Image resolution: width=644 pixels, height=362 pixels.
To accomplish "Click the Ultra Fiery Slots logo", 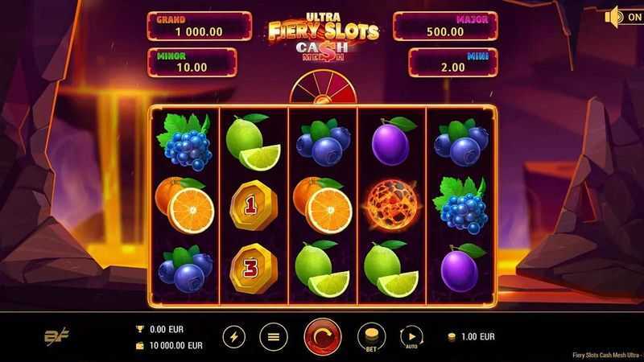I will coord(324,37).
